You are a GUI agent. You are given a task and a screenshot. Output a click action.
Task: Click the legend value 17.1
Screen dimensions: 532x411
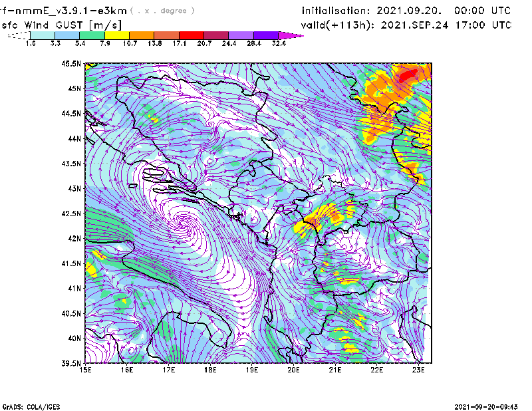[x=180, y=43]
